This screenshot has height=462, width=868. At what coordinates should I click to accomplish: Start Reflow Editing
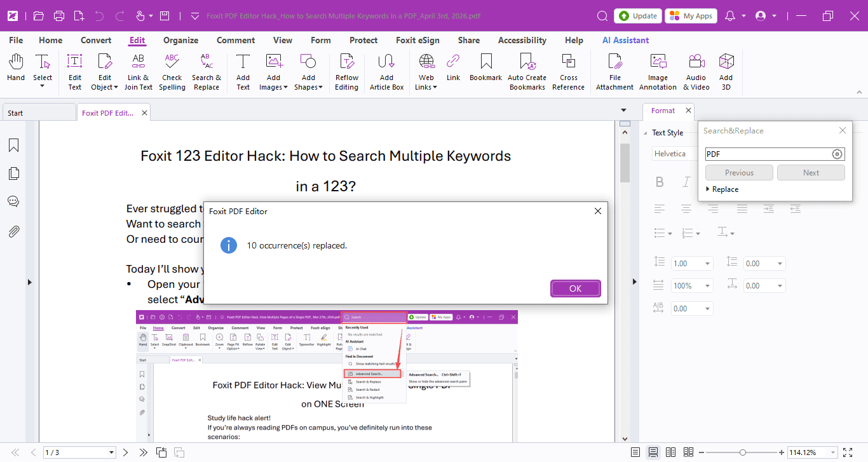click(x=347, y=72)
